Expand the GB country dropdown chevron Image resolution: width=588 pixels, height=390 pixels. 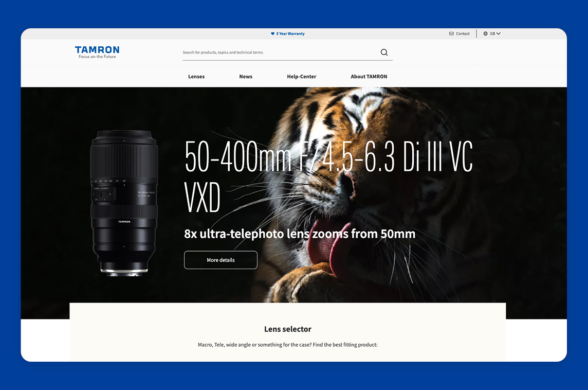pyautogui.click(x=499, y=33)
